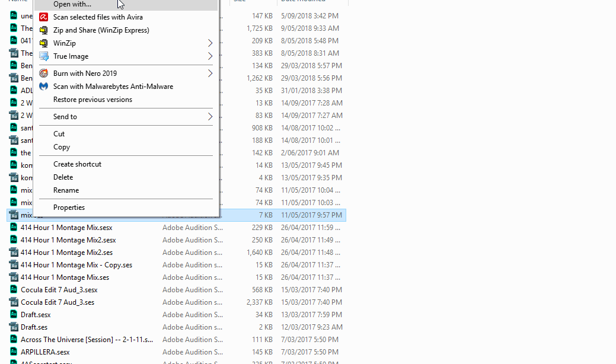Click the date 11/05/2017 10:03
This screenshot has height=364, width=616.
pos(310,203)
